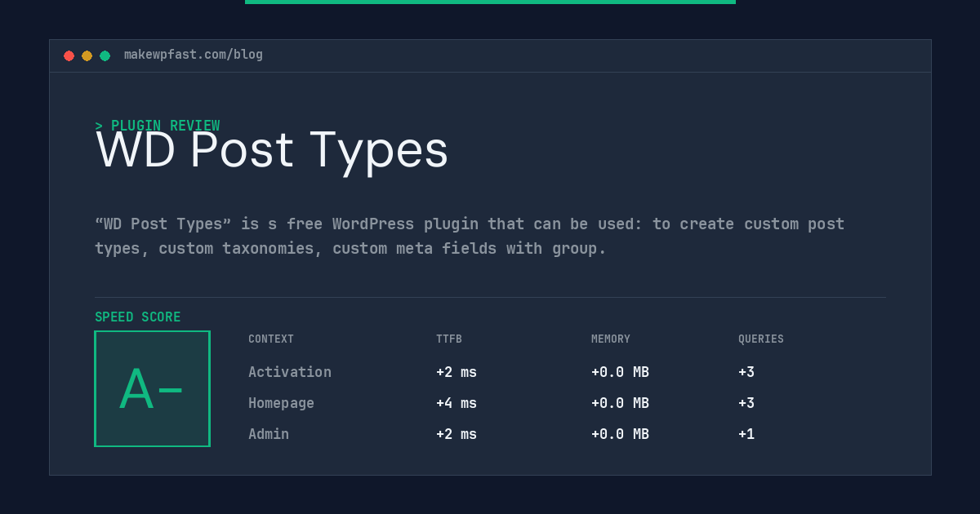
Task: Click the plugin description paragraph
Action: pos(470,236)
